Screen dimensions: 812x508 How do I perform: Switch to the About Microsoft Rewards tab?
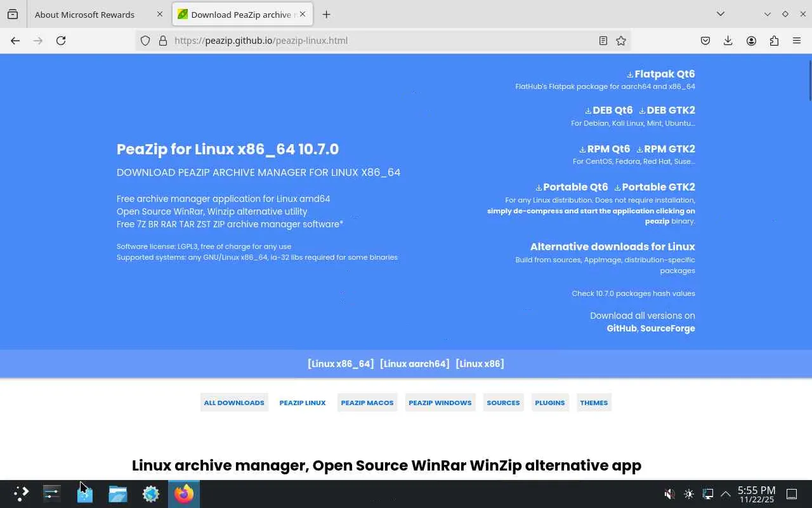[98, 14]
